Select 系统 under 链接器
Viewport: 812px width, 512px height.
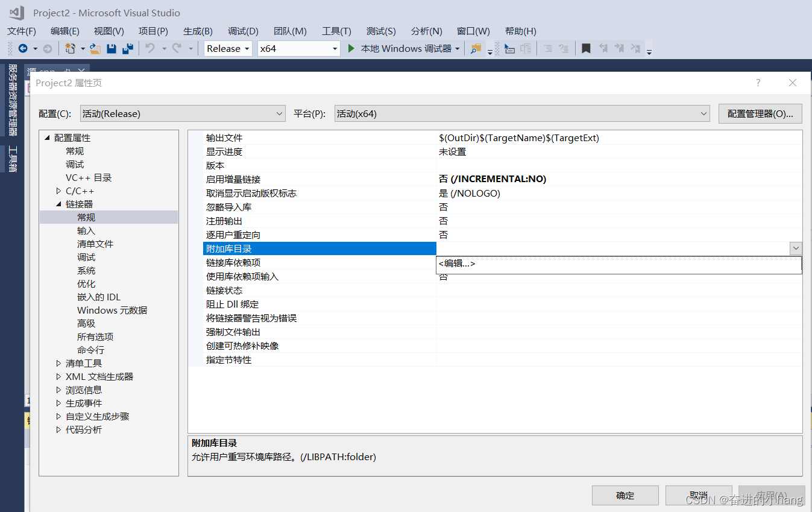click(86, 271)
